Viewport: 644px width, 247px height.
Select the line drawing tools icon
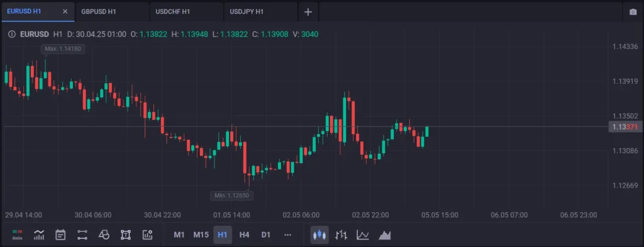point(82,235)
